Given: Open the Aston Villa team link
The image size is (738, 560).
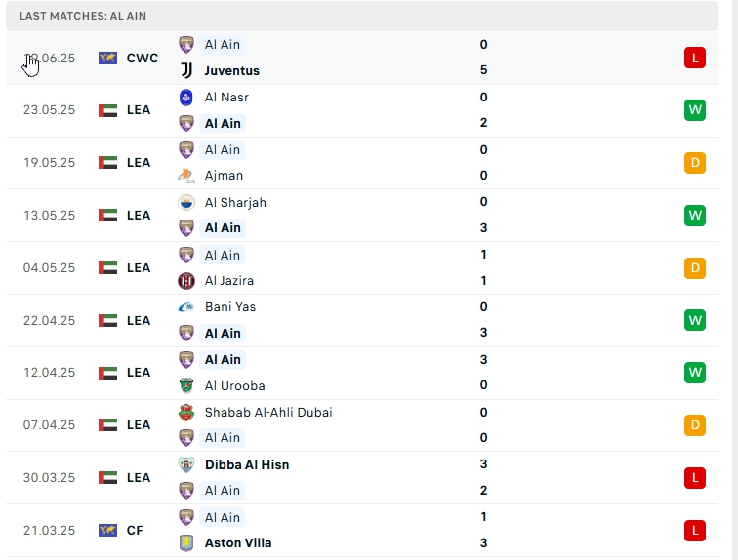Looking at the screenshot, I should [237, 542].
